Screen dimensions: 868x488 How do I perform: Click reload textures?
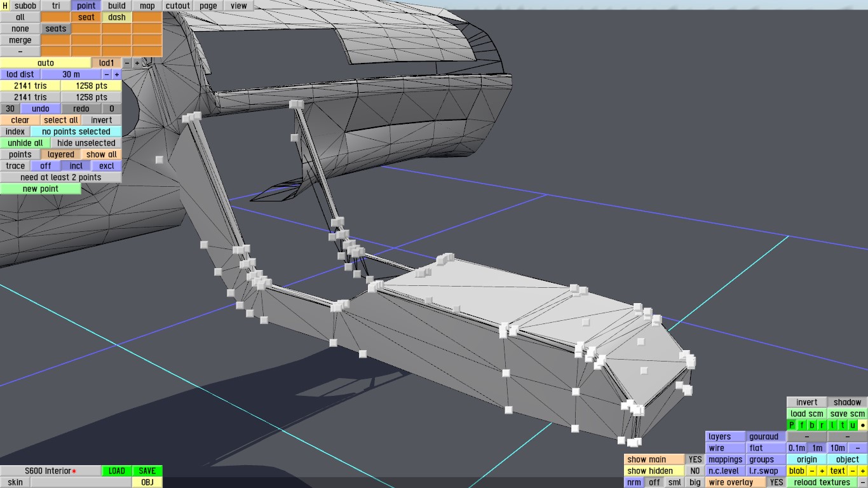[x=822, y=482]
